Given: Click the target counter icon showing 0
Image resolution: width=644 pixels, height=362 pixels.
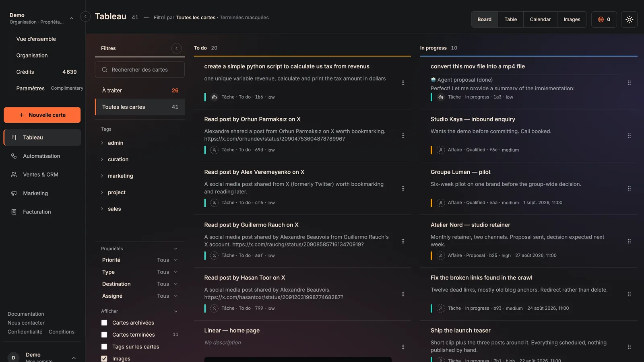Looking at the screenshot, I should coord(604,19).
